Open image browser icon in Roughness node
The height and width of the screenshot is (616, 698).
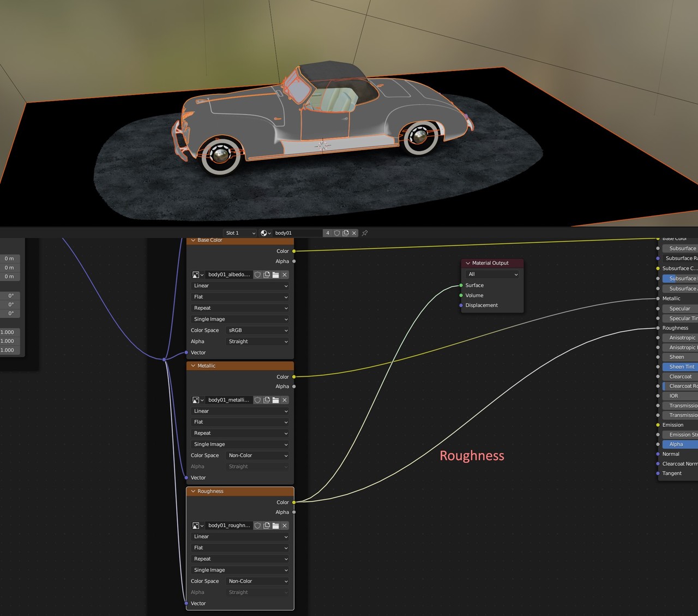point(197,525)
